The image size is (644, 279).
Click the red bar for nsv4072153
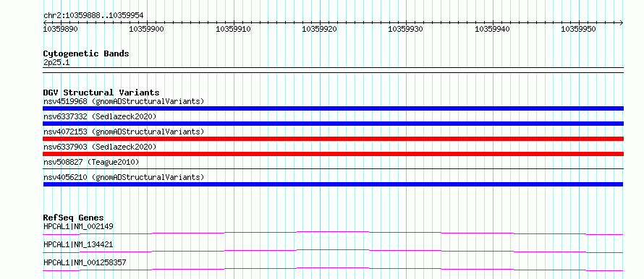click(x=333, y=139)
